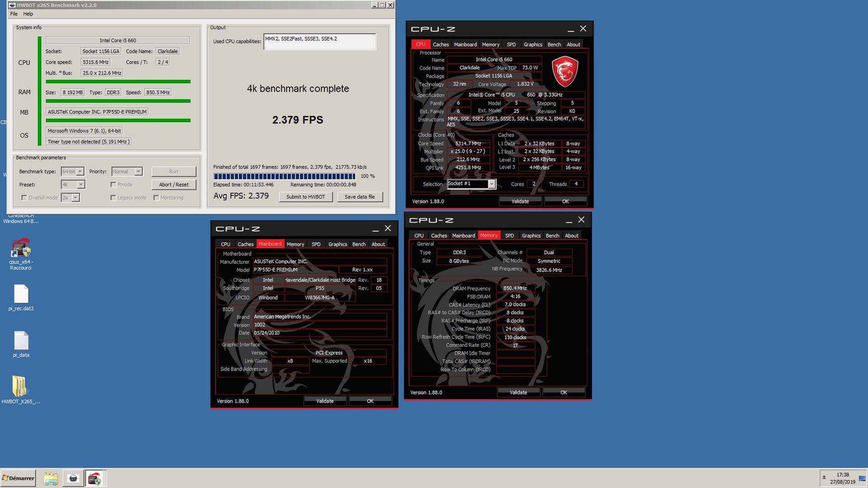Screen dimensions: 868x488
Task: Click Save data file button
Action: pos(359,197)
